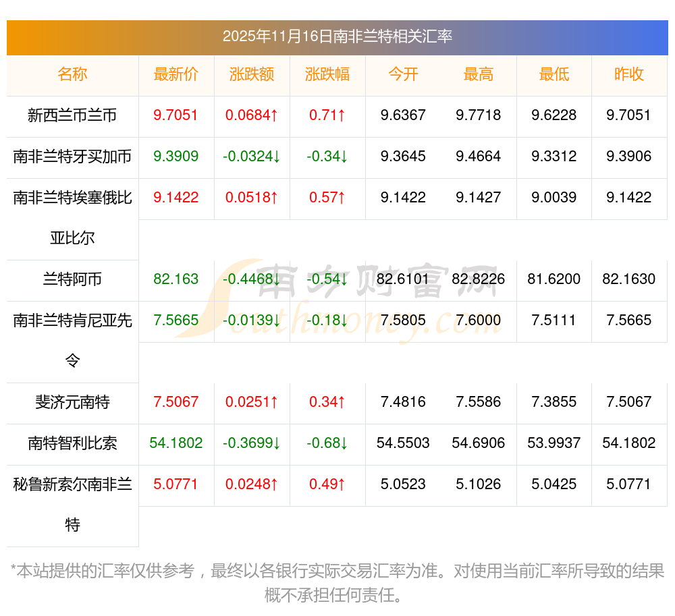675x616 pixels.
Task: Select the high value 9.1427
Action: click(x=479, y=198)
